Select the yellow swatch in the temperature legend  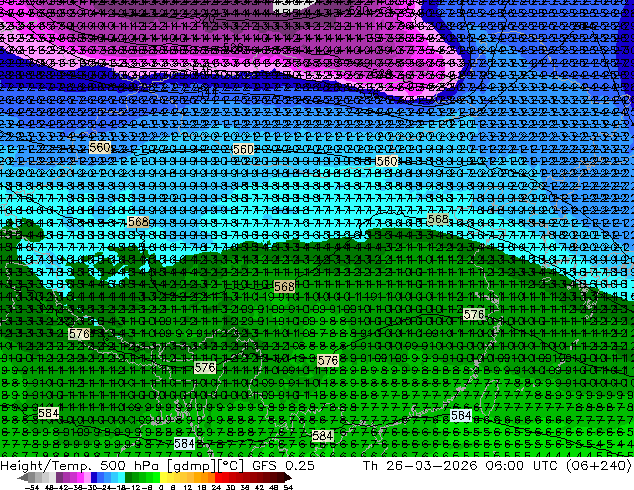164,478
